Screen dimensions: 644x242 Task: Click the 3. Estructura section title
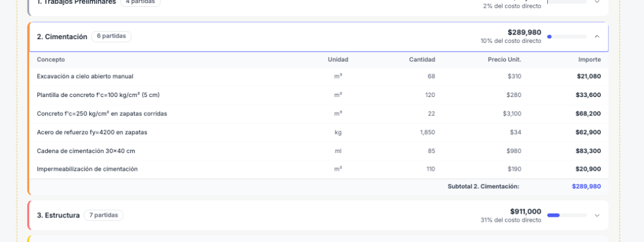(x=58, y=216)
